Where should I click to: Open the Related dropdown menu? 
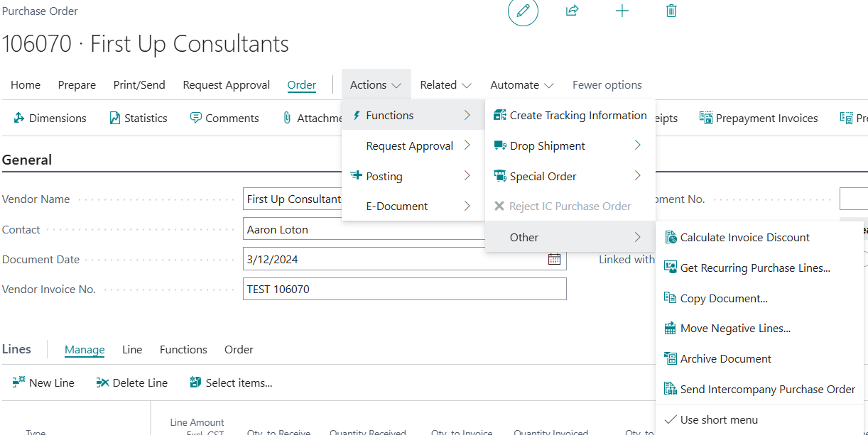point(445,85)
